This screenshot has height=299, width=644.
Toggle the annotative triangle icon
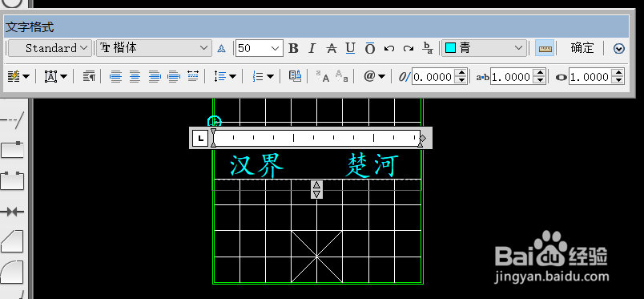(221, 49)
